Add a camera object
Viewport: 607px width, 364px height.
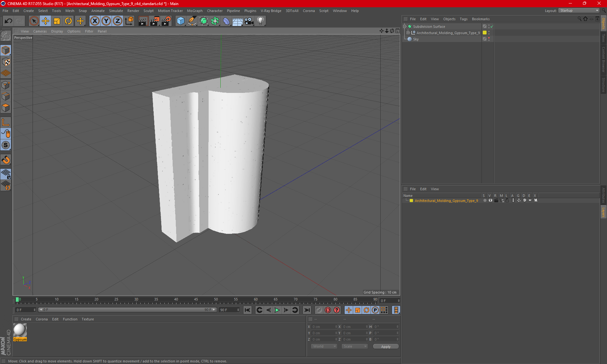coord(249,21)
